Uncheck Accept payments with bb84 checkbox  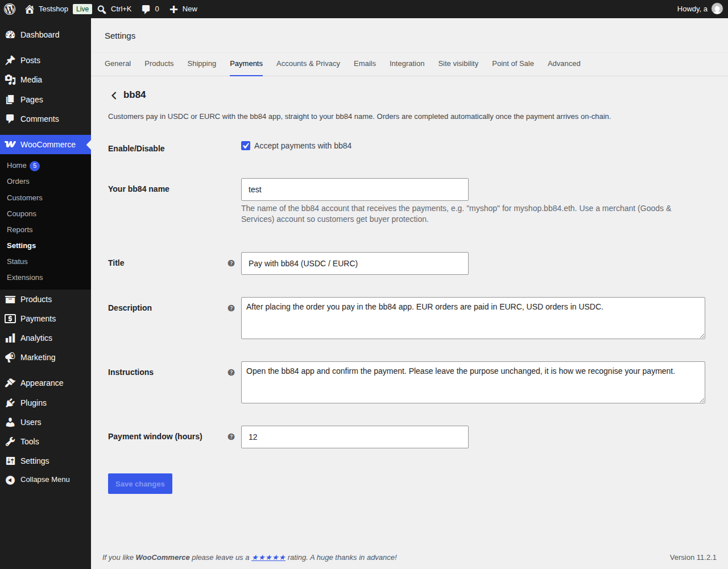pos(246,146)
